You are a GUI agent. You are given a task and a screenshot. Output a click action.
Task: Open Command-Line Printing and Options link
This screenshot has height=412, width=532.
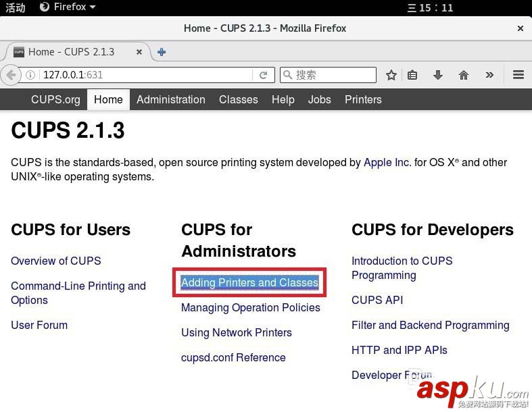(x=78, y=293)
